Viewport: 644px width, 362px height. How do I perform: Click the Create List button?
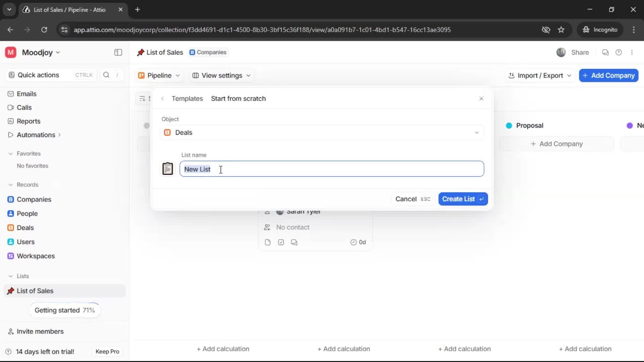point(463,199)
